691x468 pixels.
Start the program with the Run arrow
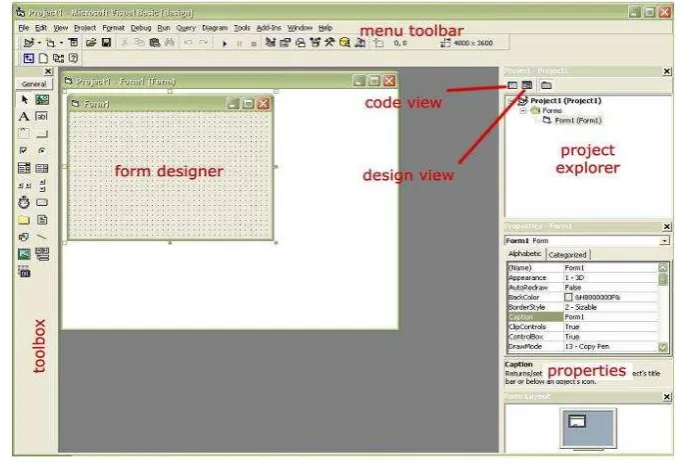tap(225, 43)
